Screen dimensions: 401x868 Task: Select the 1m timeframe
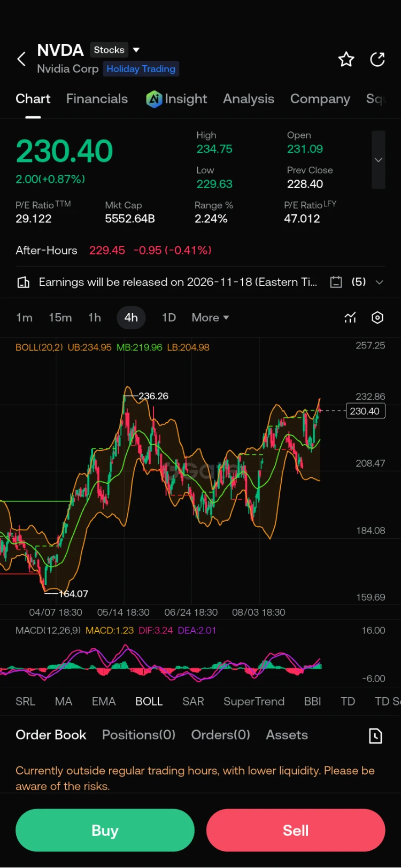click(x=24, y=317)
